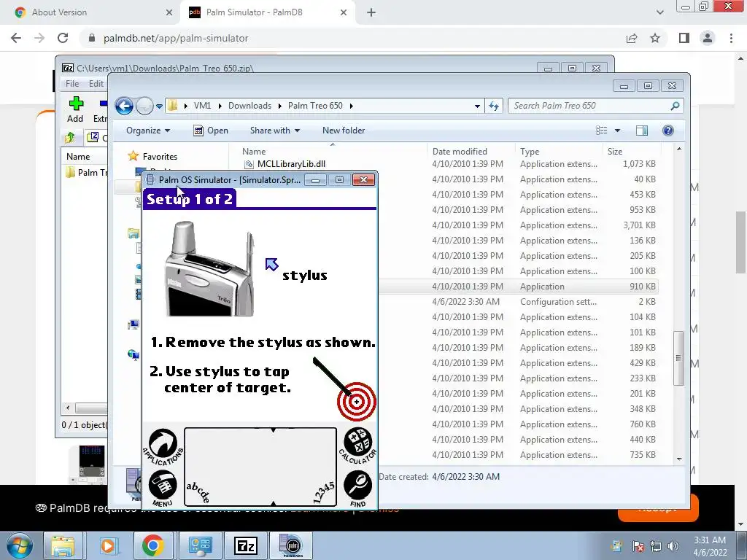Click Favorites in the navigation pane

(x=160, y=156)
